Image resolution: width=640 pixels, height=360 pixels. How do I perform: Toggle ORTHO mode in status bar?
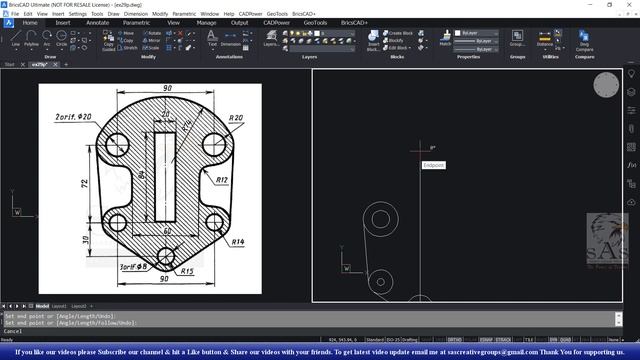tap(454, 340)
